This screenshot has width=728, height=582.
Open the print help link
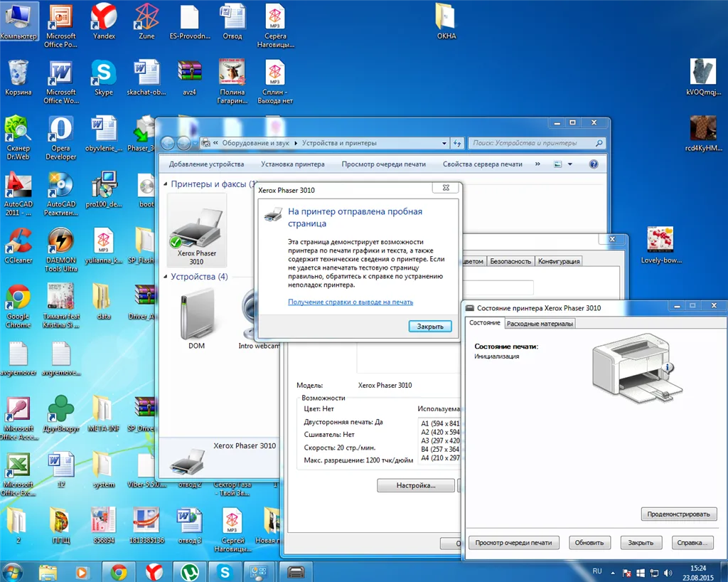tap(350, 302)
